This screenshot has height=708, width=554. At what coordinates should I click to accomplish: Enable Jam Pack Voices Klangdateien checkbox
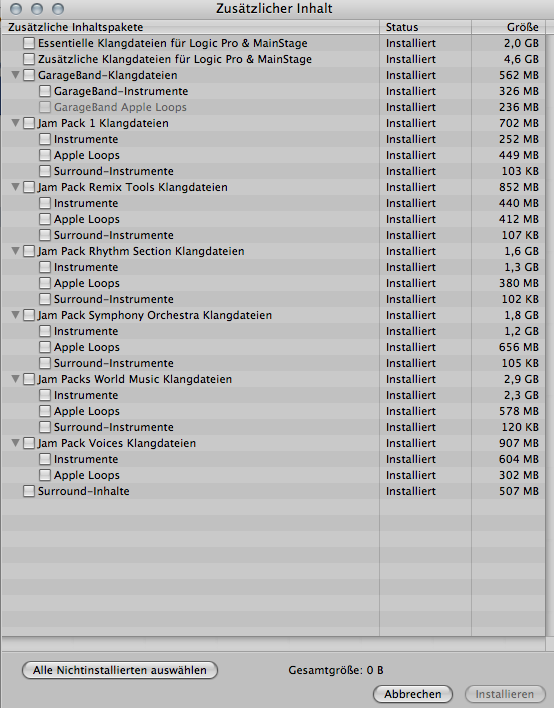click(29, 443)
